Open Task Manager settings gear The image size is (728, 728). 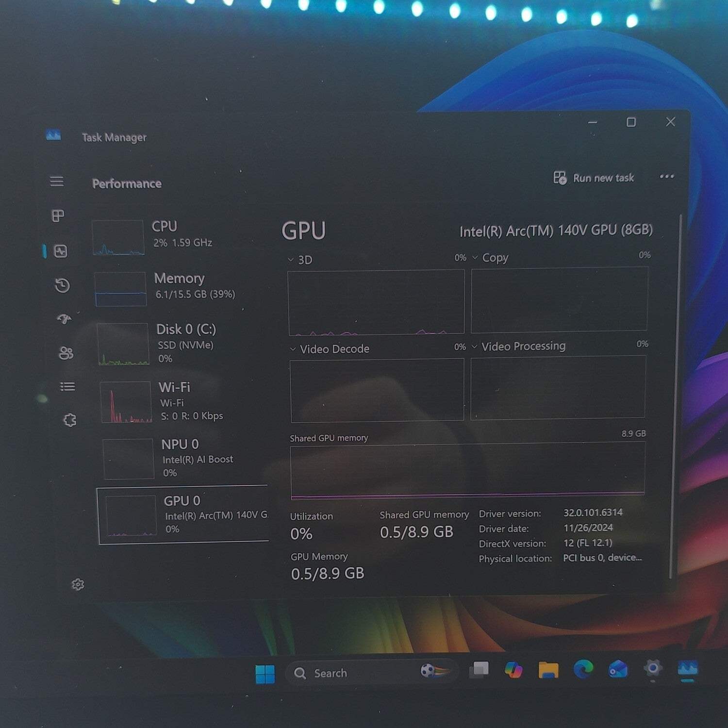pyautogui.click(x=78, y=584)
